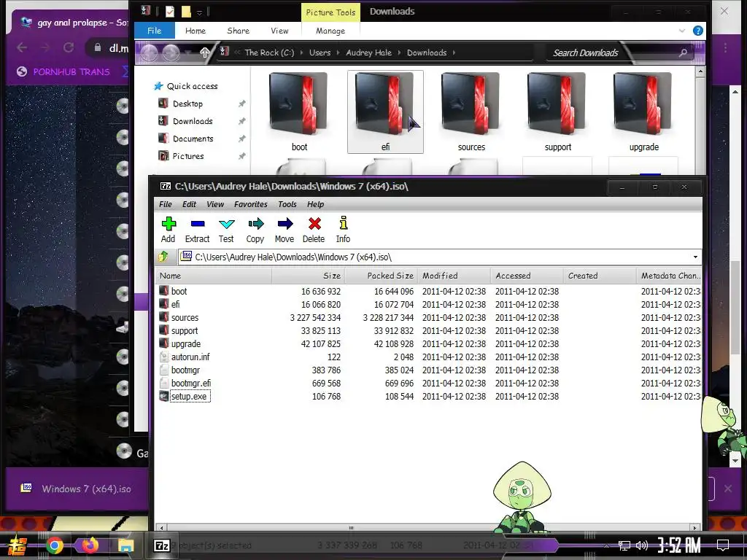Screen dimensions: 747x560
Task: Open the Favorites menu
Action: tap(251, 204)
